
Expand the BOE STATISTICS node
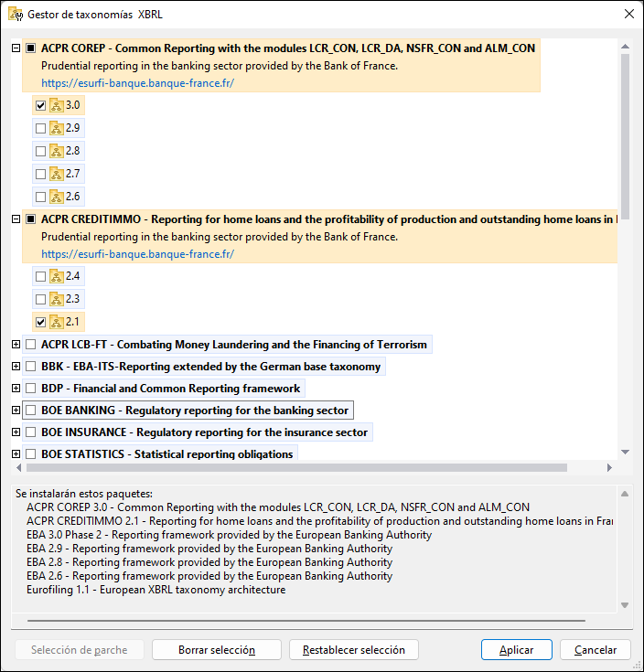click(x=16, y=453)
